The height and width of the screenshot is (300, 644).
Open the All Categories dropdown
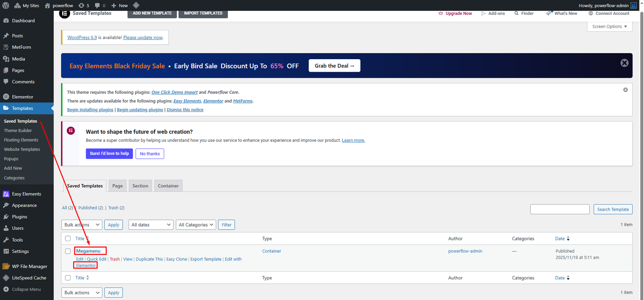click(x=196, y=225)
